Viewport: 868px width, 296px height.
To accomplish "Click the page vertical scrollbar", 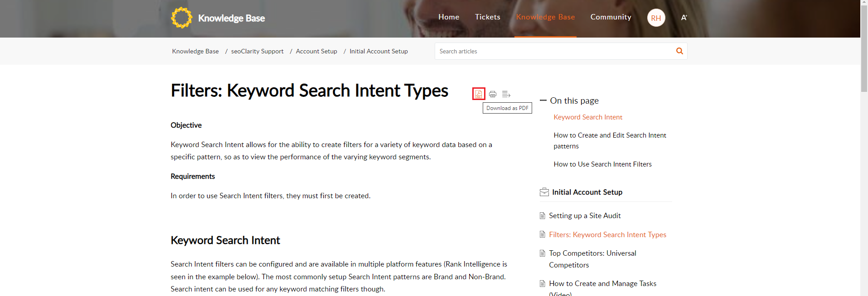I will (864, 181).
